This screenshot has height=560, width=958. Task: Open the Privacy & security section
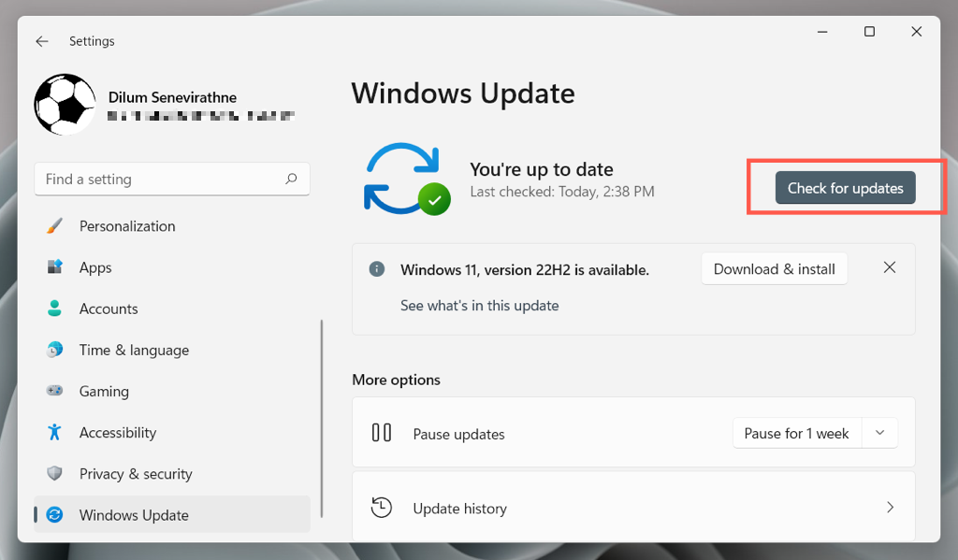coord(136,474)
